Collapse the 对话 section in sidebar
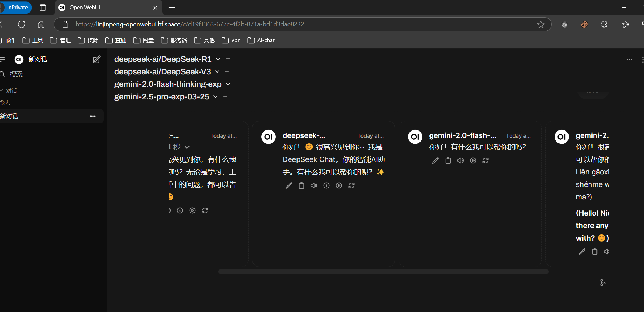This screenshot has height=312, width=644. click(9, 91)
